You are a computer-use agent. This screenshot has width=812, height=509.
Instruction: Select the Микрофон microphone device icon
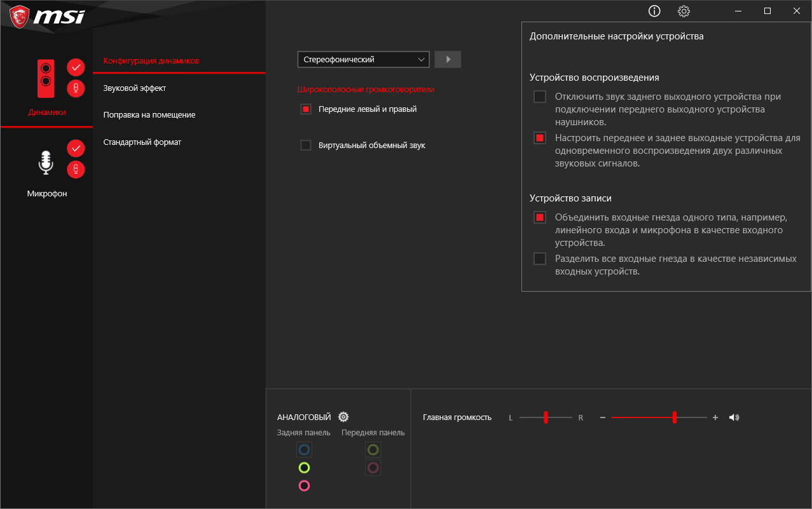tap(46, 162)
